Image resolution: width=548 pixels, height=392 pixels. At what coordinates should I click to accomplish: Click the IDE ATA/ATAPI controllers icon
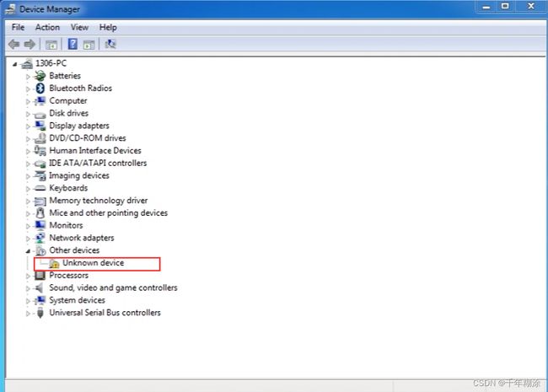[40, 164]
